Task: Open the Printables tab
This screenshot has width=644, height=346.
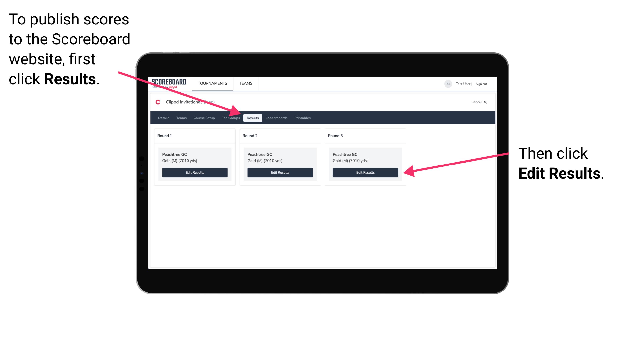Action: [x=302, y=118]
